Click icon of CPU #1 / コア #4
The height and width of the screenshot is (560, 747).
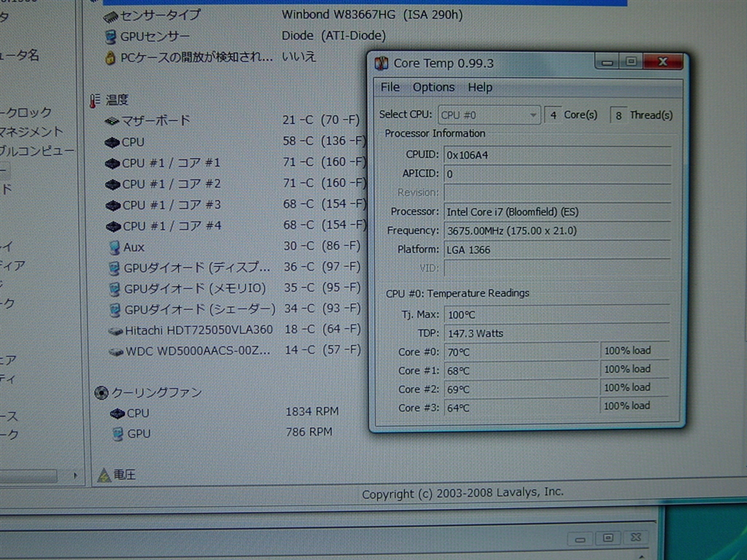tap(113, 226)
